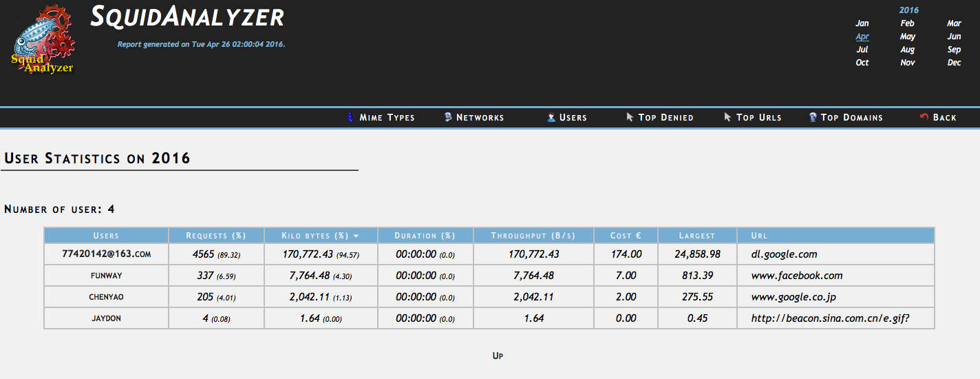Click the Top Denied cursor icon

tap(630, 117)
